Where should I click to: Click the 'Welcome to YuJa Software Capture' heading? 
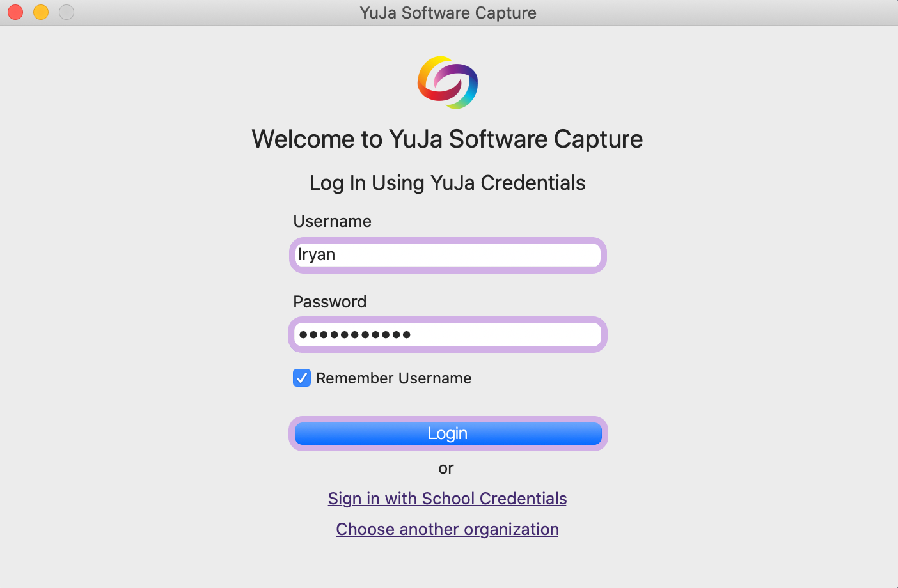pyautogui.click(x=447, y=139)
